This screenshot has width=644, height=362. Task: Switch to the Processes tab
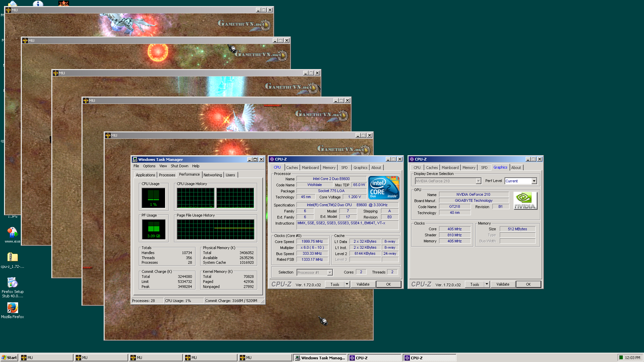click(x=167, y=175)
